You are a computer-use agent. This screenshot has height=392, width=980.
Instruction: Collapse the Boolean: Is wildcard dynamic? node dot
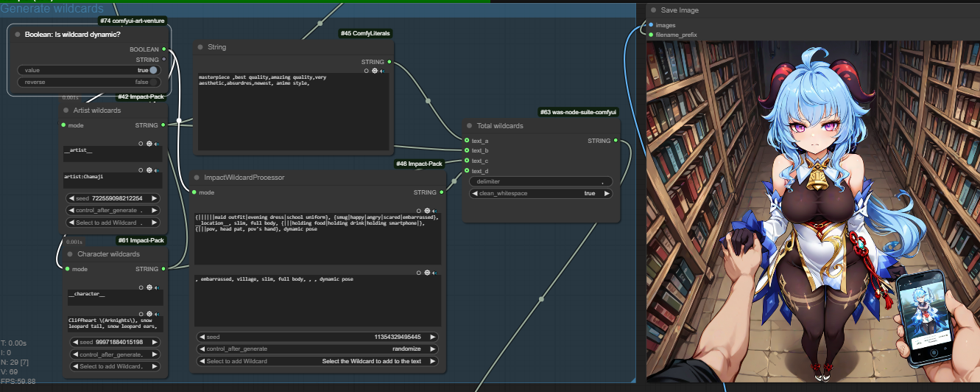(x=16, y=34)
